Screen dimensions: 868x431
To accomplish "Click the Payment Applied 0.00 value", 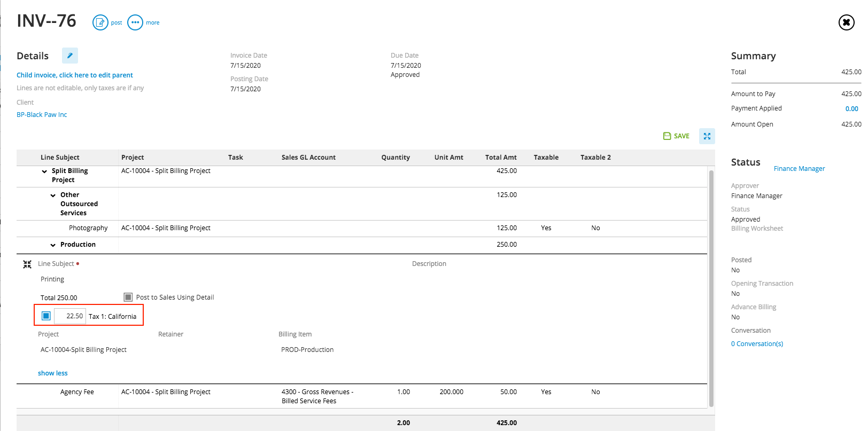I will pyautogui.click(x=851, y=109).
